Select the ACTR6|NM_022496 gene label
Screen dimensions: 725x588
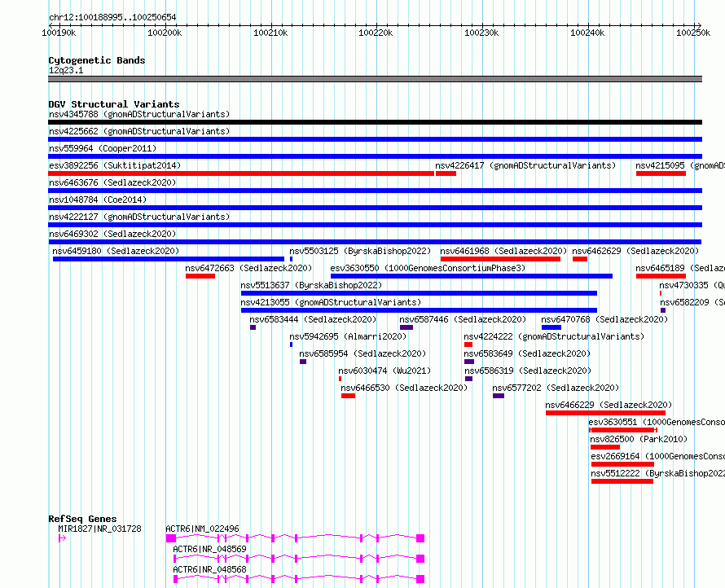pos(203,529)
